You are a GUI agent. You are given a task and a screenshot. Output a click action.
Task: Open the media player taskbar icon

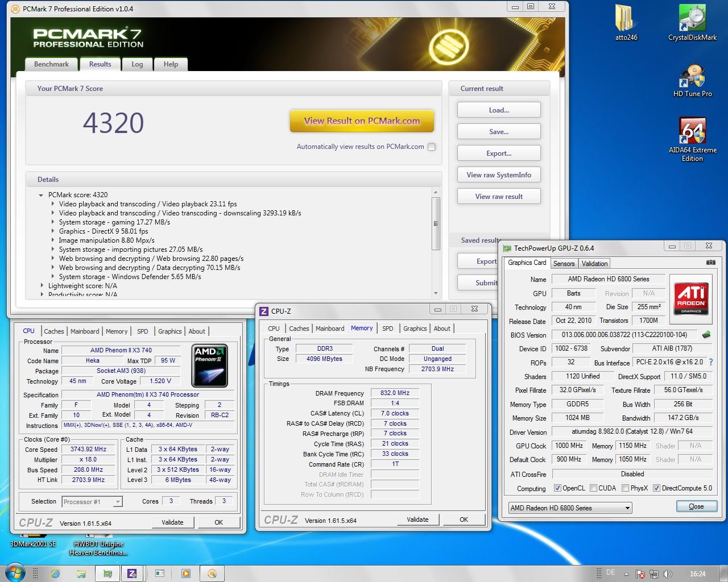tap(186, 573)
